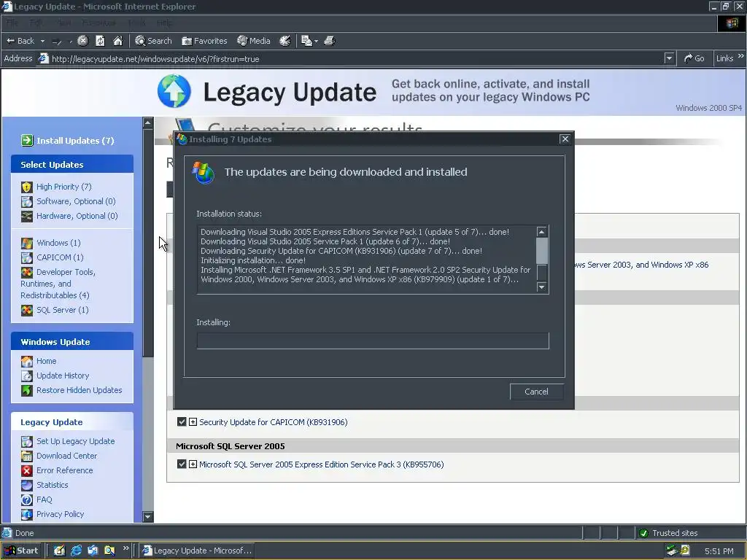This screenshot has width=747, height=560.
Task: Click Install Updates (7) link
Action: pos(75,141)
